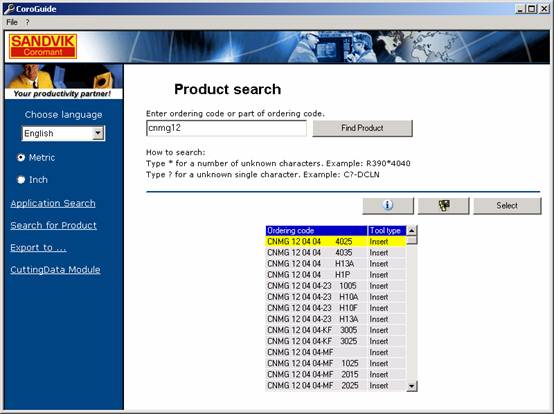Open the language dropdown arrow
554x414 pixels.
[98, 134]
